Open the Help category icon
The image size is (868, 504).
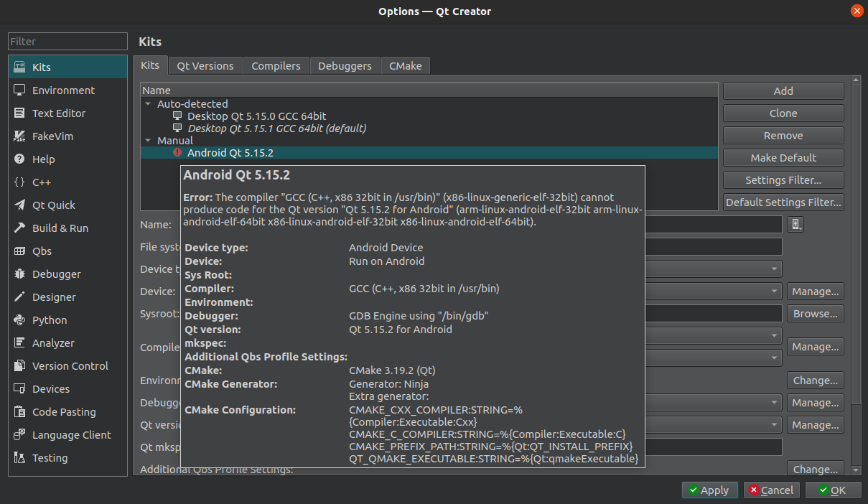[20, 159]
